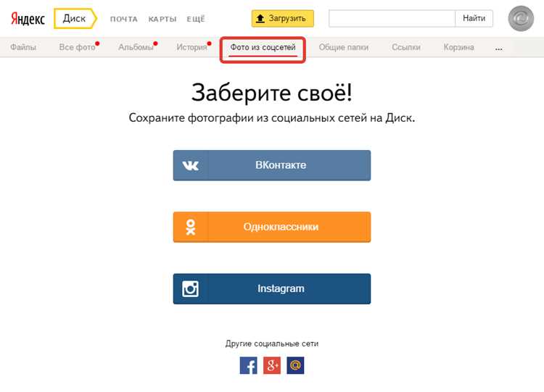Expand the ЕЩЁ menu
The height and width of the screenshot is (392, 544).
point(196,19)
